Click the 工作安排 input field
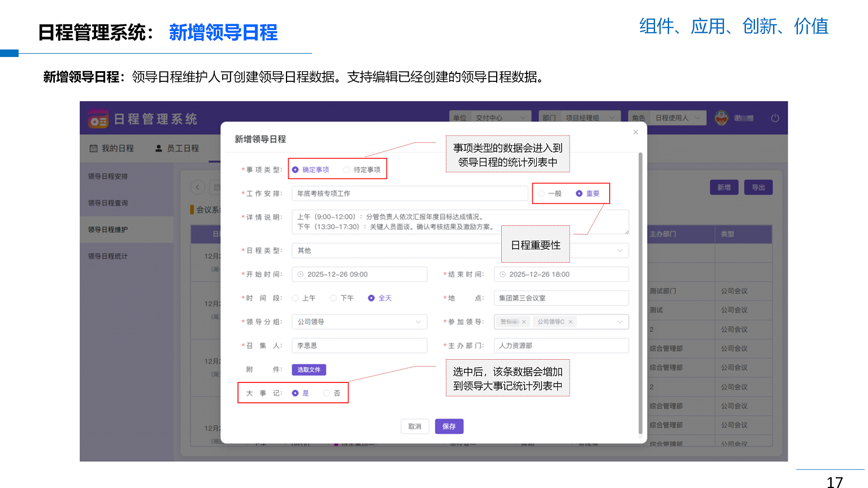Screen dimensions: 868x488 click(x=409, y=194)
